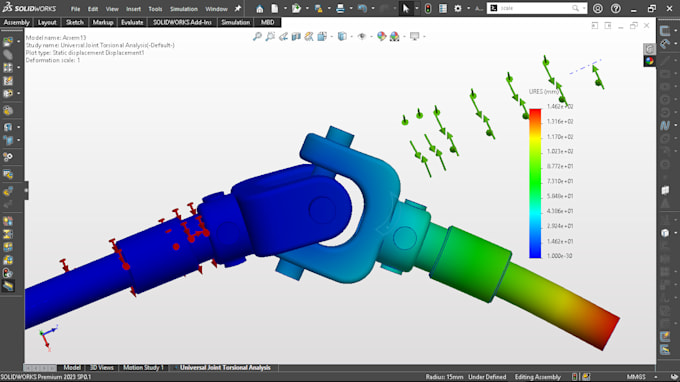This screenshot has height=382, width=680.
Task: Open the Simulation menu
Action: (x=183, y=9)
